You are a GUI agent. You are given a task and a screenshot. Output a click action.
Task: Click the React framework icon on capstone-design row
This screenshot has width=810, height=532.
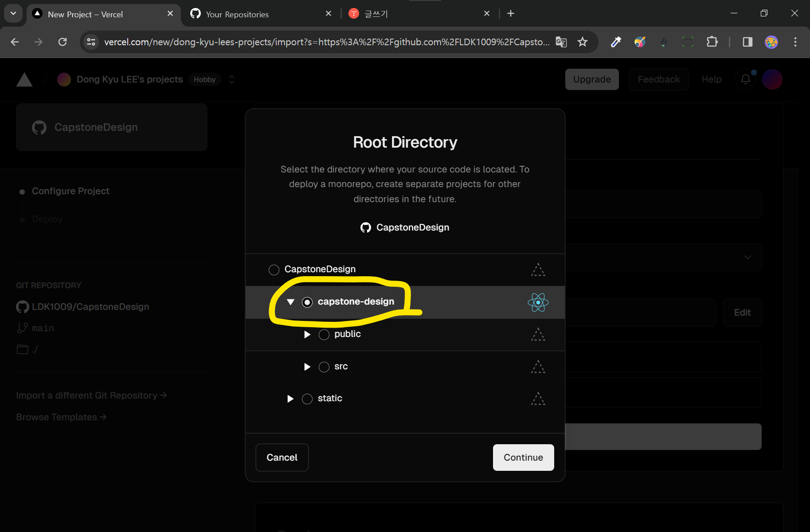(538, 302)
